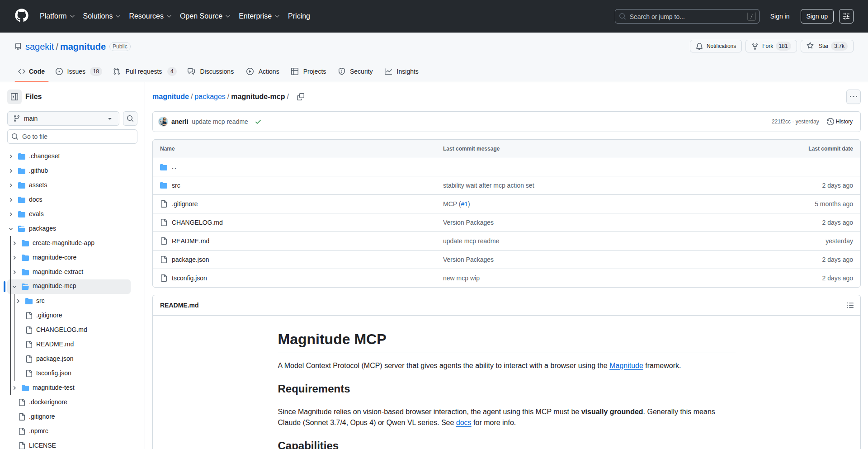Open the Actions tab
This screenshot has height=449, width=868.
click(263, 71)
